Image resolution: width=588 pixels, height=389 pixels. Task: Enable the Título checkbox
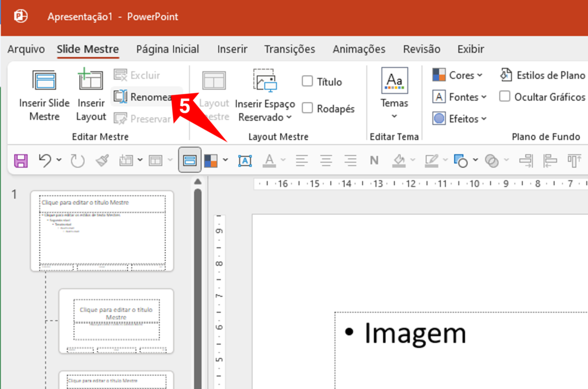pos(306,81)
